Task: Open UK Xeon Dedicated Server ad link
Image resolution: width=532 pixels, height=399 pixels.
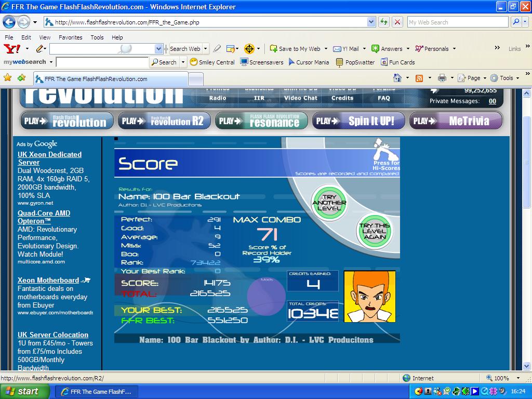Action: tap(49, 158)
